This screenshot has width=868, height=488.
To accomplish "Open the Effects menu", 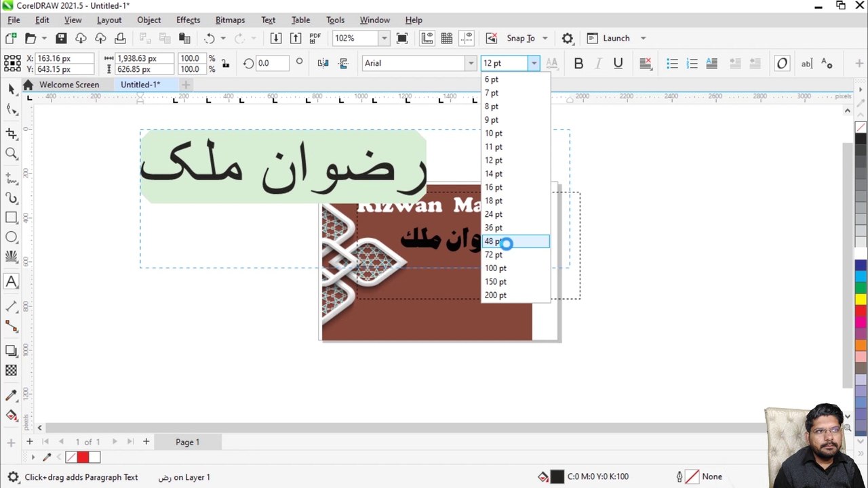I will tap(188, 20).
